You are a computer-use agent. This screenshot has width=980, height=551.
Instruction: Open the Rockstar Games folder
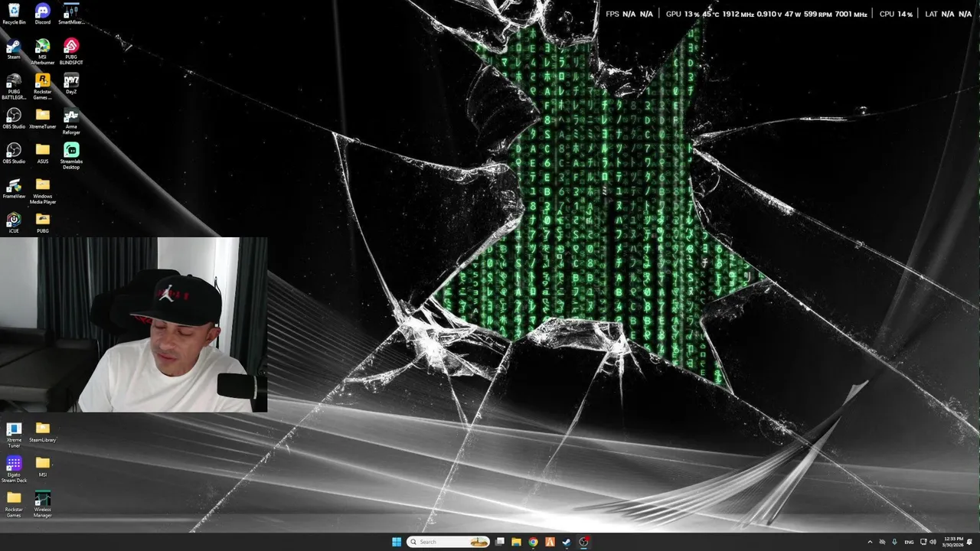[x=14, y=504]
